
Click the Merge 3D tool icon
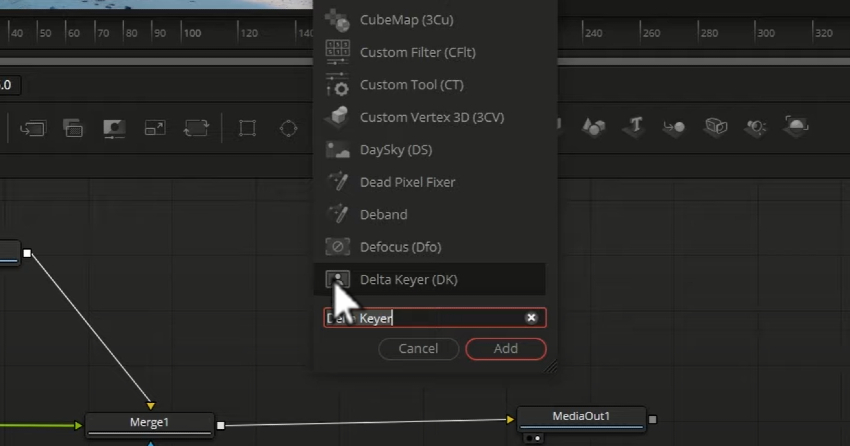click(x=674, y=127)
